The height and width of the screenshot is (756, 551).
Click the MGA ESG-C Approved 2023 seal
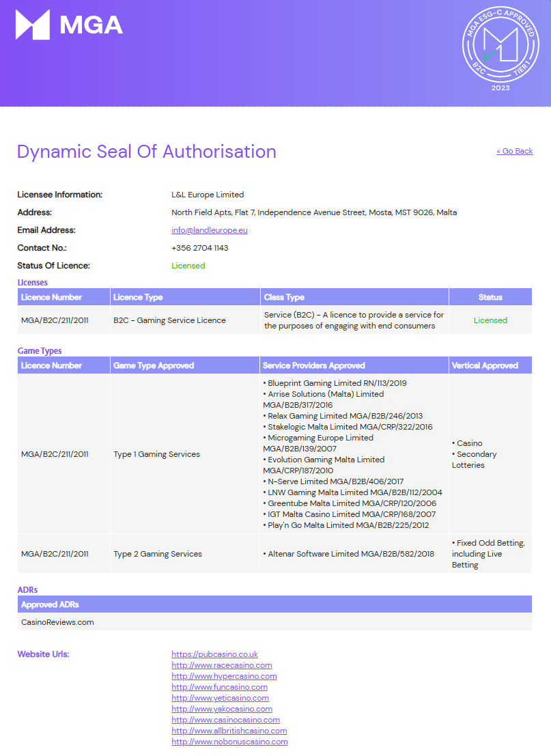pos(500,48)
